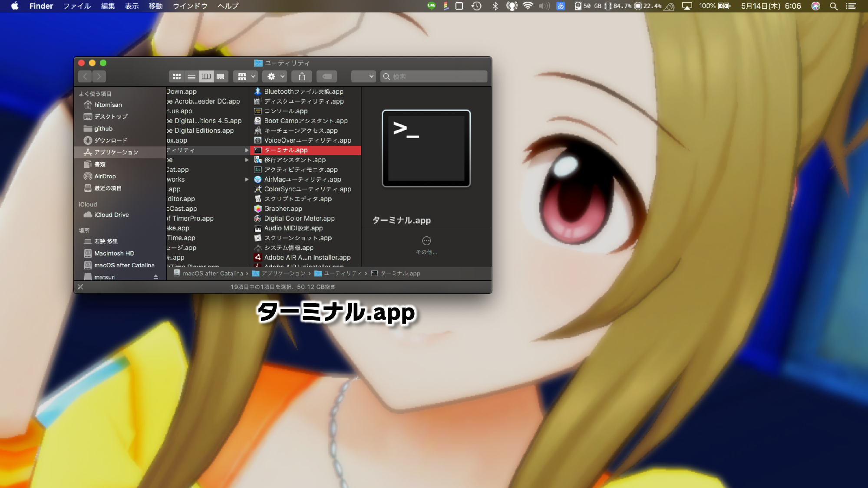This screenshot has height=488, width=868.
Task: Open 最近の項目 in the sidebar
Action: click(x=120, y=188)
